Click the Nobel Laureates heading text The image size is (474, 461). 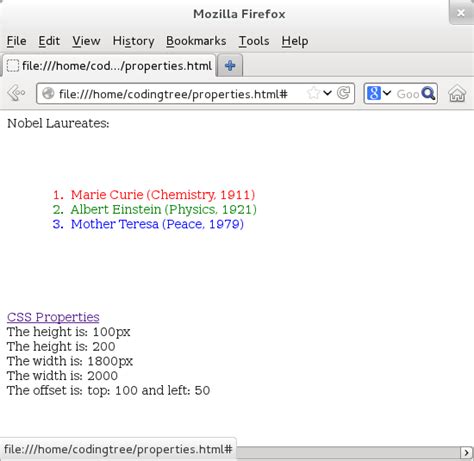pos(58,123)
